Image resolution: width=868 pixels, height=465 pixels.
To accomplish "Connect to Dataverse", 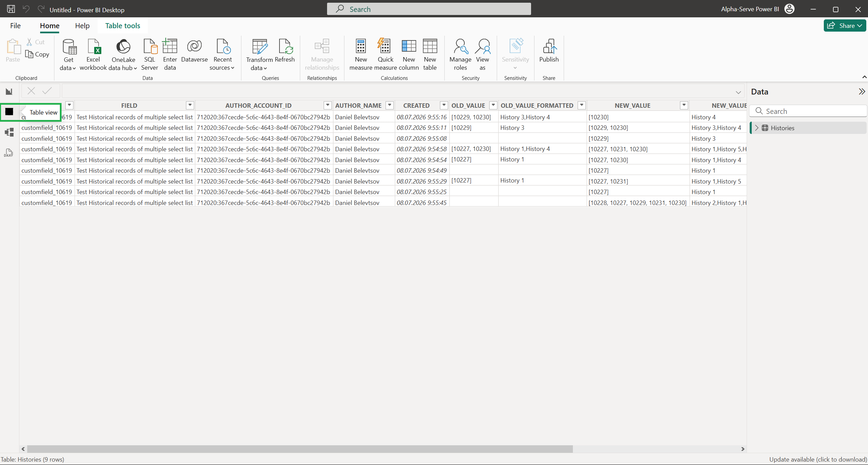I will tap(194, 51).
